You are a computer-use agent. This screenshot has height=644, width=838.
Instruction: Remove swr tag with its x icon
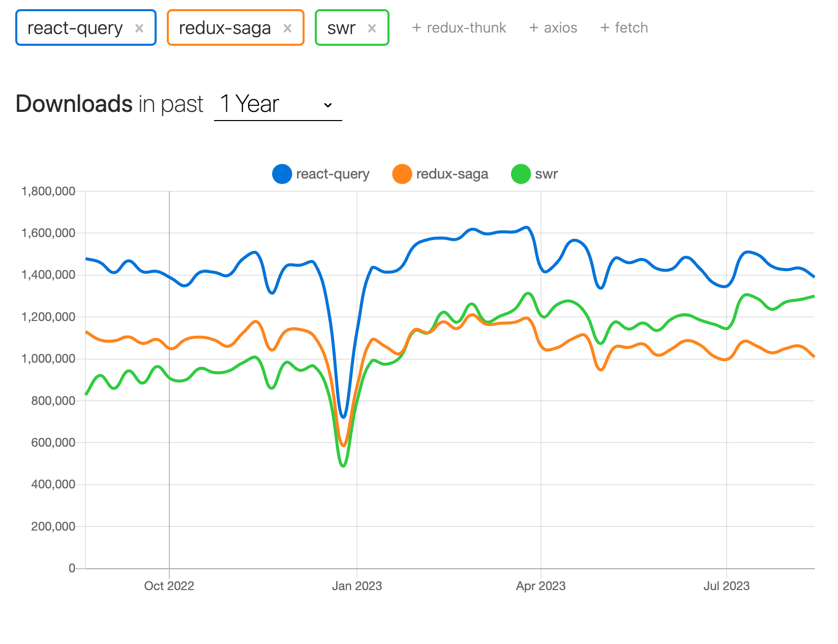tap(372, 28)
